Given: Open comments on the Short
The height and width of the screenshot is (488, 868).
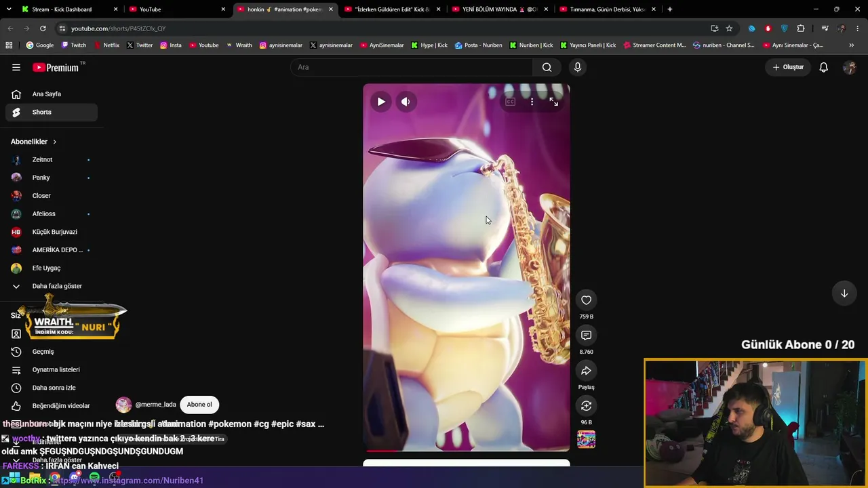Looking at the screenshot, I should (587, 335).
